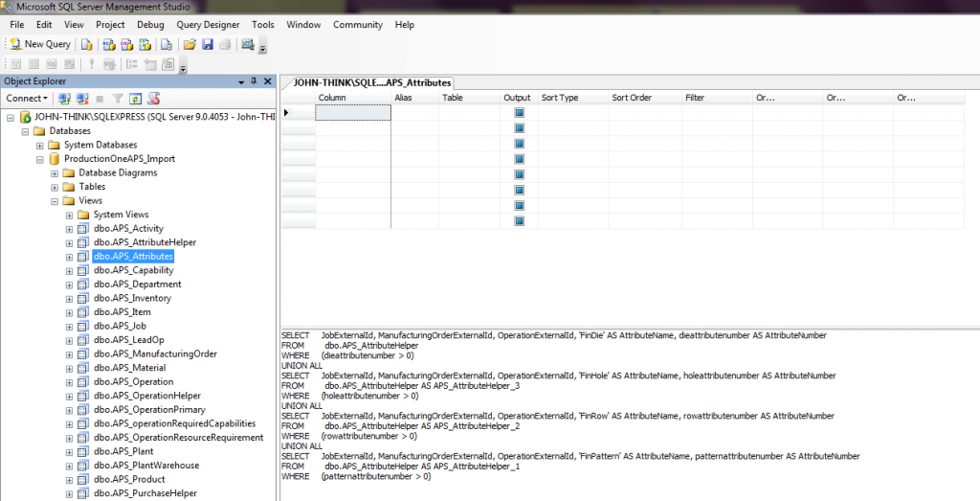The image size is (980, 501).
Task: Click the first empty Column cell in grid
Action: click(353, 113)
